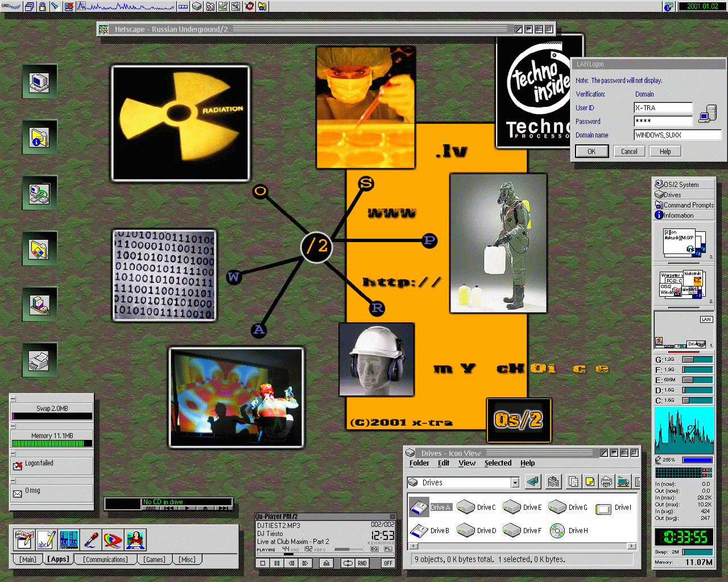Launch the FC/2 file commander icon
728x582 pixels.
69,539
